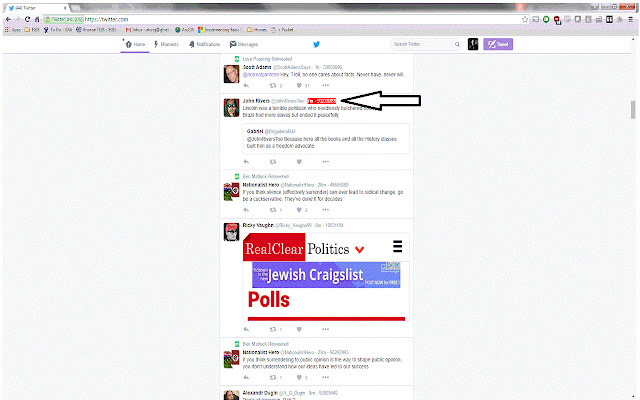Image resolution: width=640 pixels, height=400 pixels.
Task: Click the black square extension icon
Action: coord(609,19)
